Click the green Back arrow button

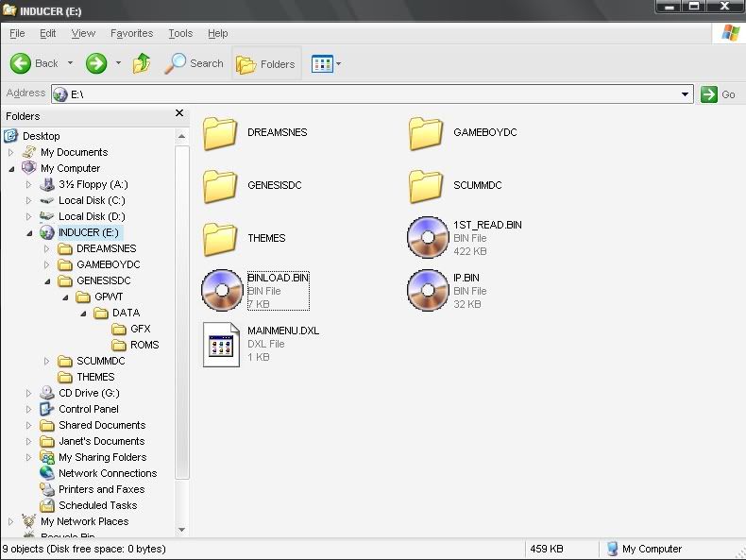coord(21,63)
